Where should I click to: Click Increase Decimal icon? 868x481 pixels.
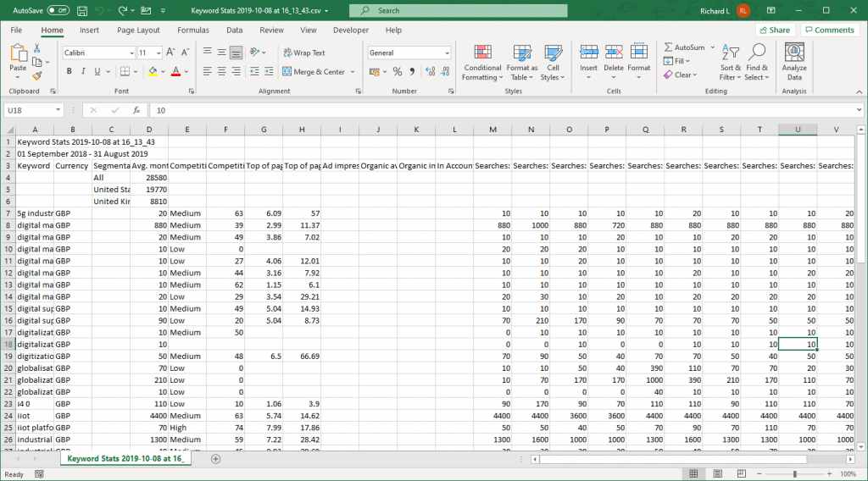[430, 71]
